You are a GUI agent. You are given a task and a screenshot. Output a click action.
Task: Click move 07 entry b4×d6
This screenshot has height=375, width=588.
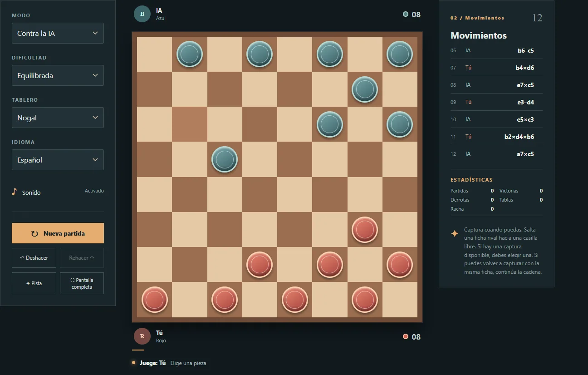496,68
